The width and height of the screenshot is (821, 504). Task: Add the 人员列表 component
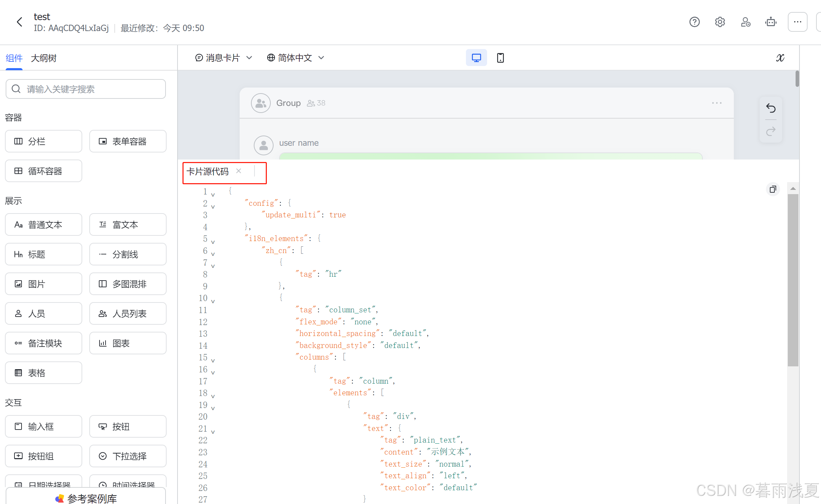(x=128, y=313)
